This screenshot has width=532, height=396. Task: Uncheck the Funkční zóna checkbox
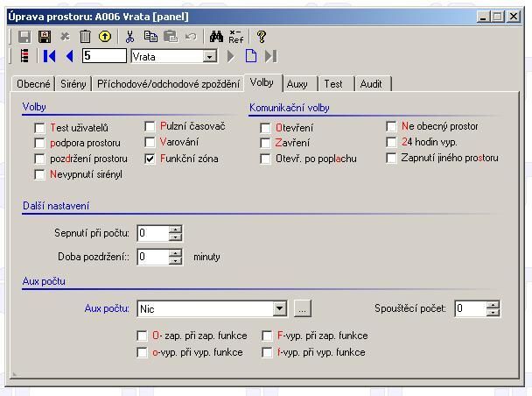tap(150, 159)
